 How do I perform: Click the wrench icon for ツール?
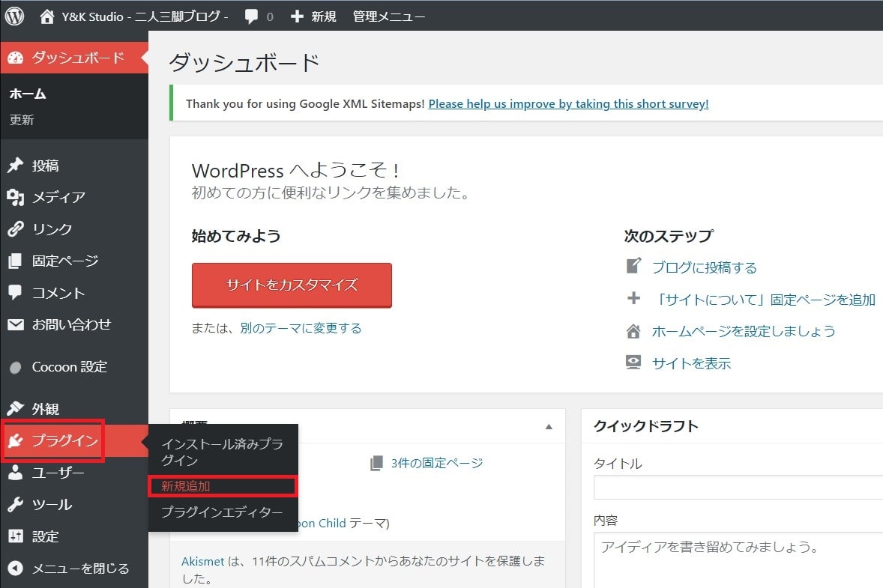16,505
